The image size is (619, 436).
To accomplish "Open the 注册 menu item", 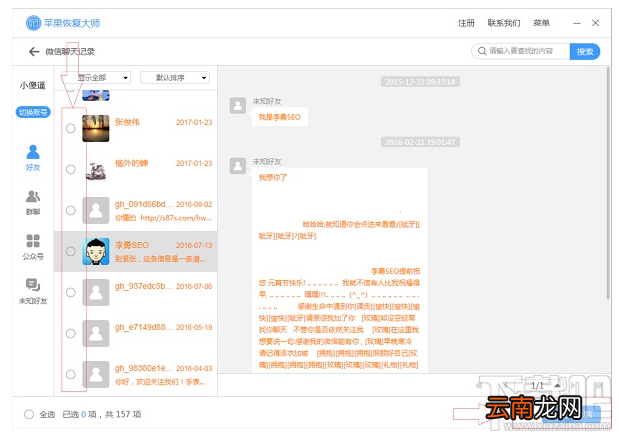I will [466, 23].
